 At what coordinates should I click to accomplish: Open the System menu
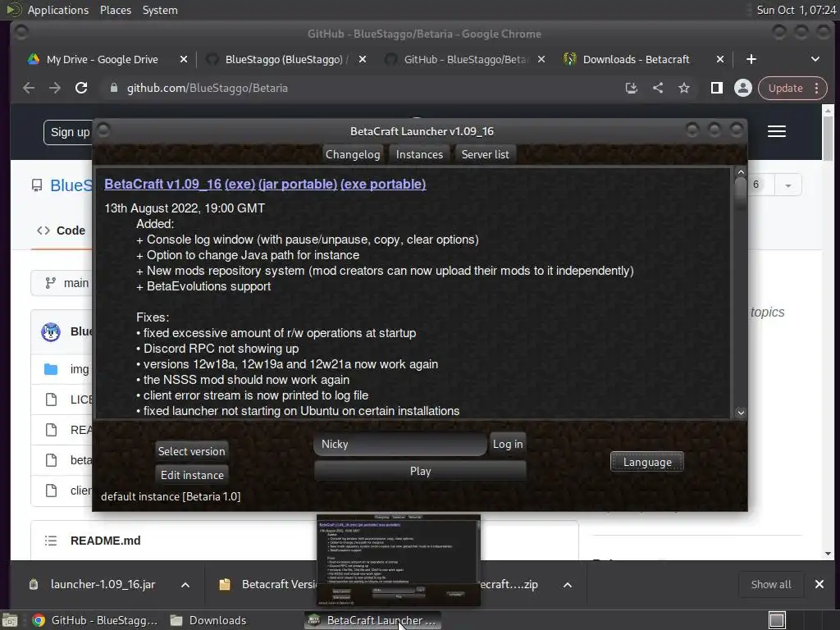click(160, 10)
